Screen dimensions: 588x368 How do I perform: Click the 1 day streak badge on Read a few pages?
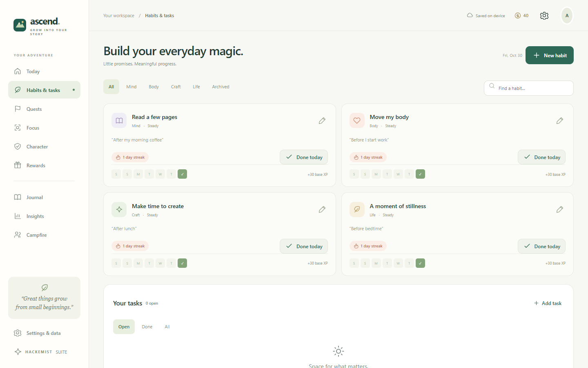click(130, 157)
